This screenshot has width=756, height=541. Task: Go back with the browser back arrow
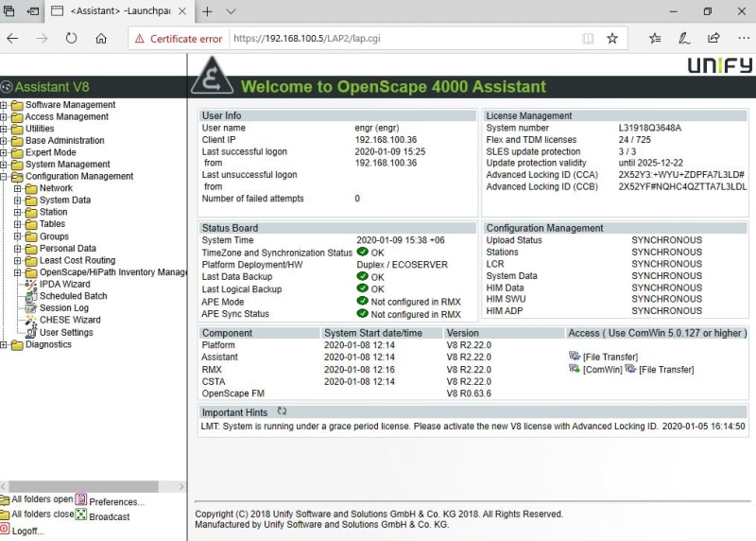tap(12, 38)
